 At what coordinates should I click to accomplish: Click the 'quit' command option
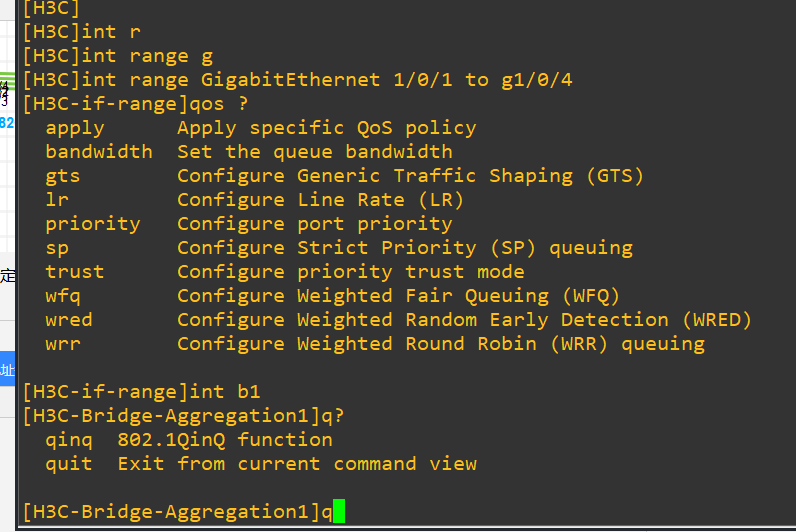click(68, 464)
